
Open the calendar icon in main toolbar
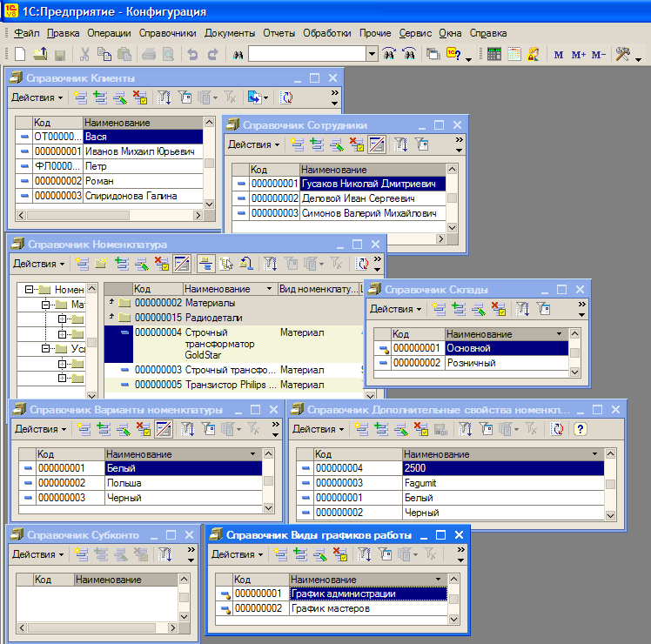click(x=514, y=54)
